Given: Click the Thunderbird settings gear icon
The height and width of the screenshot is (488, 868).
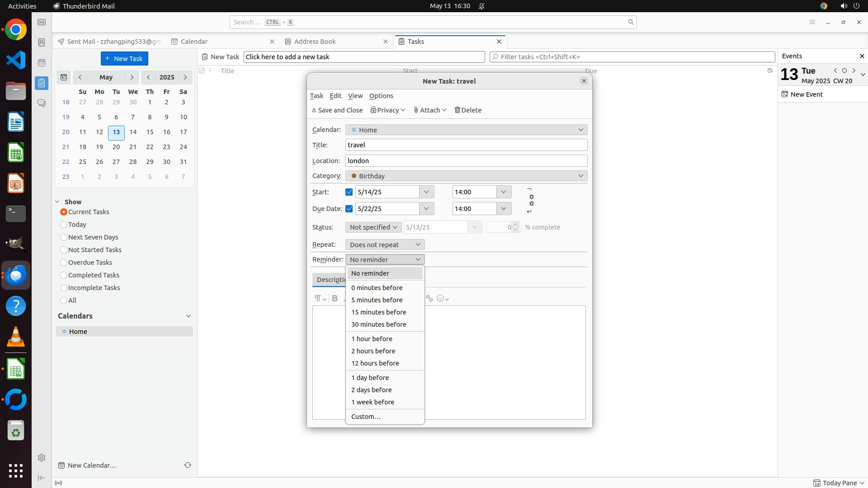Looking at the screenshot, I should pos(42,458).
